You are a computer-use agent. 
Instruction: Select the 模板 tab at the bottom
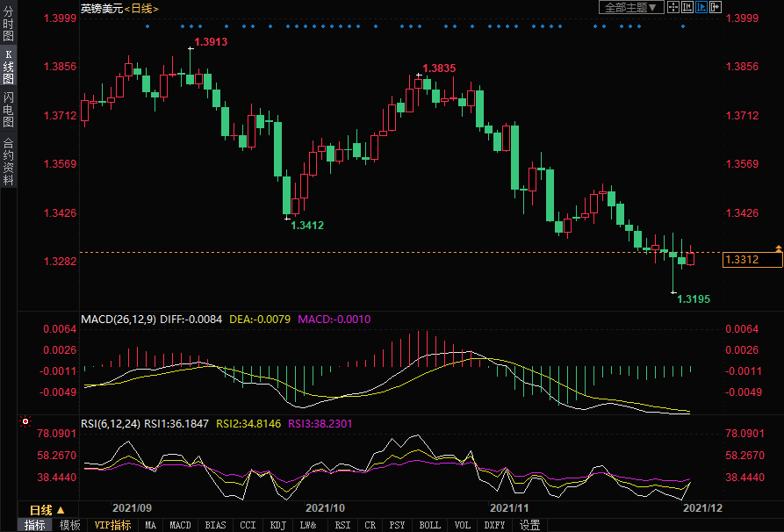coord(69,525)
